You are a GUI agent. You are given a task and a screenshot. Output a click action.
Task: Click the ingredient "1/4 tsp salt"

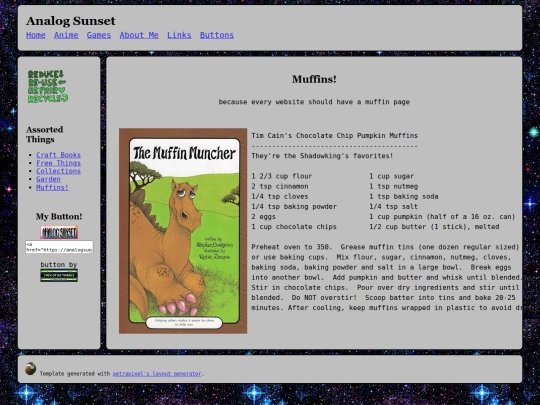pyautogui.click(x=394, y=207)
